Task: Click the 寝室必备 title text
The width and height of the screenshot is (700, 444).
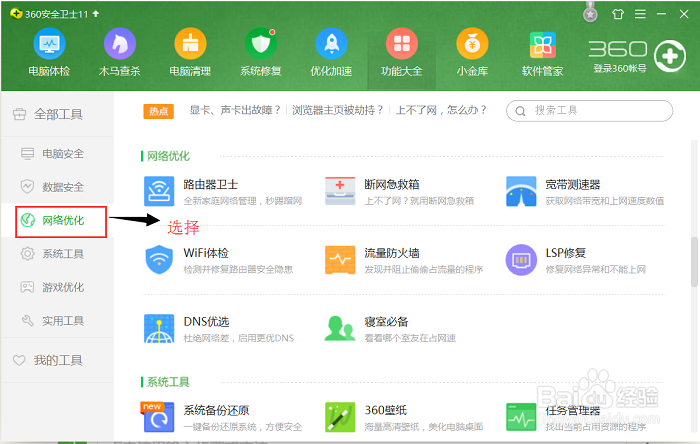Action: (x=387, y=322)
